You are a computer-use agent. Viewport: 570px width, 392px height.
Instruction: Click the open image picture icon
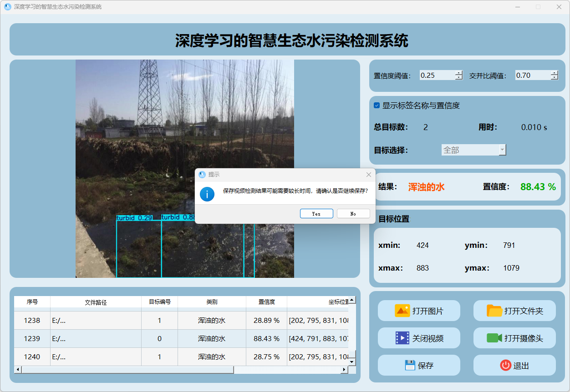(x=402, y=311)
